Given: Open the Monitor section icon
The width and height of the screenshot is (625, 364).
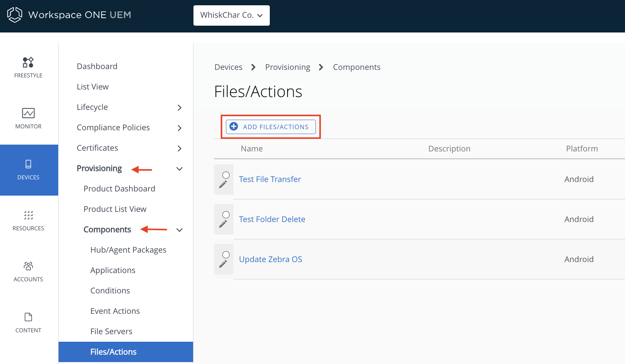Looking at the screenshot, I should pyautogui.click(x=28, y=113).
